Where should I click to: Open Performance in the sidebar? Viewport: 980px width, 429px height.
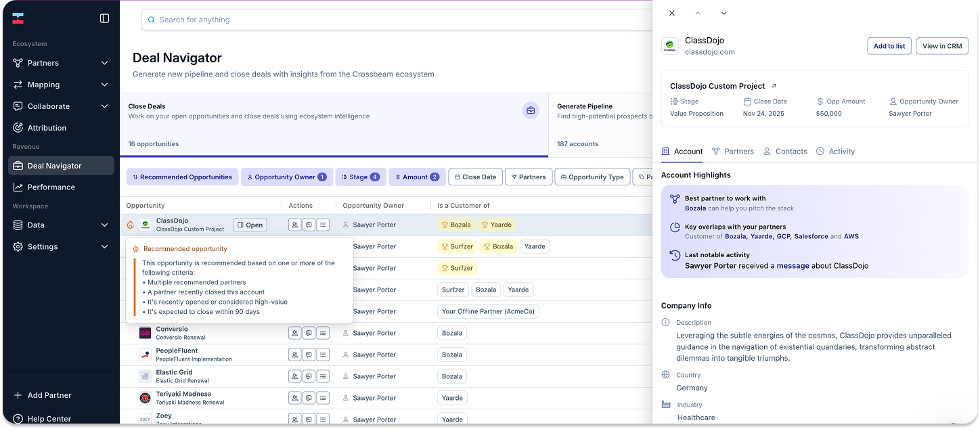pyautogui.click(x=61, y=187)
